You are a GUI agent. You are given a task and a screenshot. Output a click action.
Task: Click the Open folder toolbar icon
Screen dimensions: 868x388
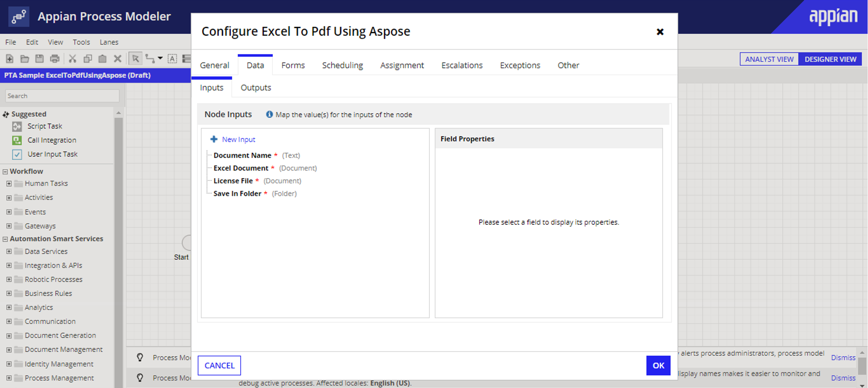coord(25,59)
